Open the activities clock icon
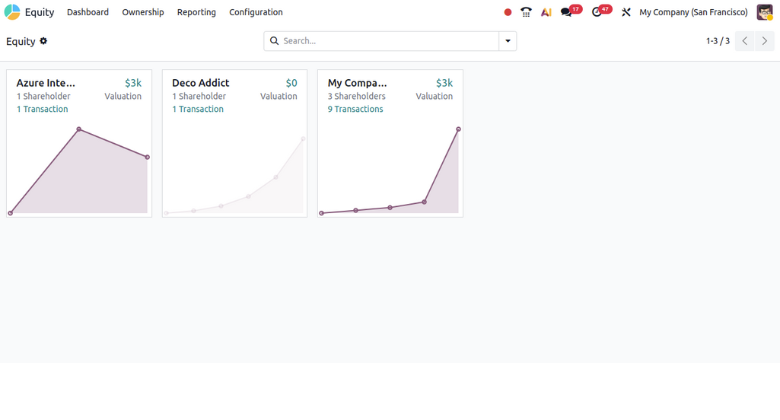 tap(597, 12)
